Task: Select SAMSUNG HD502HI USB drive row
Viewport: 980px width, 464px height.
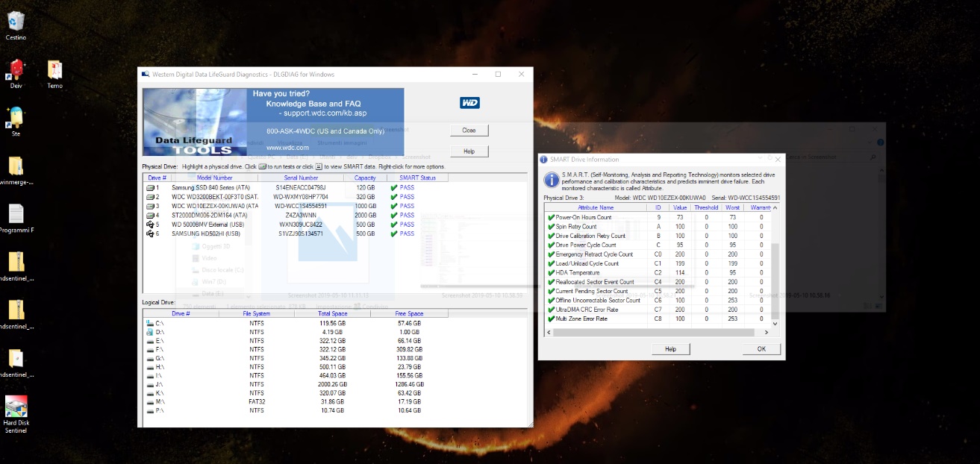Action: coord(296,233)
